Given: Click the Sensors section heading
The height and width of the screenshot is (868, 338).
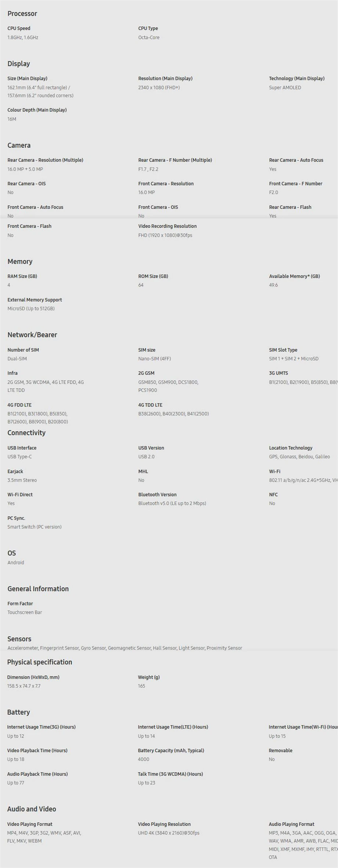Looking at the screenshot, I should (x=19, y=639).
